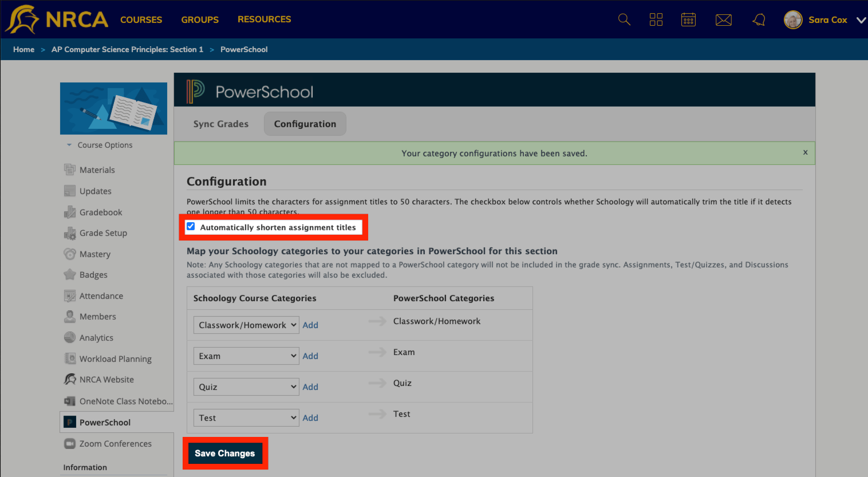Click the Schoology Course Categories column header
The height and width of the screenshot is (477, 868).
[x=255, y=298]
